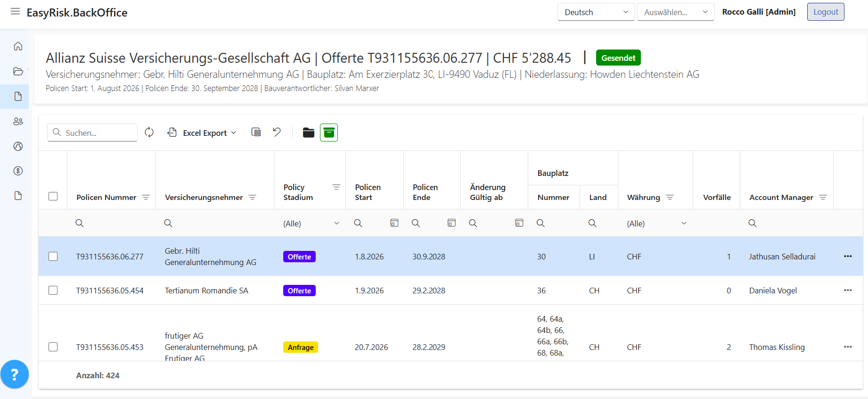868x399 pixels.
Task: Click Jathusan Selladurai cell
Action: pos(782,257)
